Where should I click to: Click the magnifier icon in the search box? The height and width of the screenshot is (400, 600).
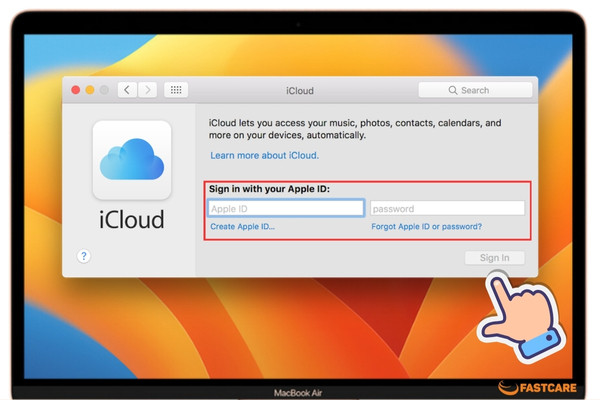pyautogui.click(x=453, y=90)
